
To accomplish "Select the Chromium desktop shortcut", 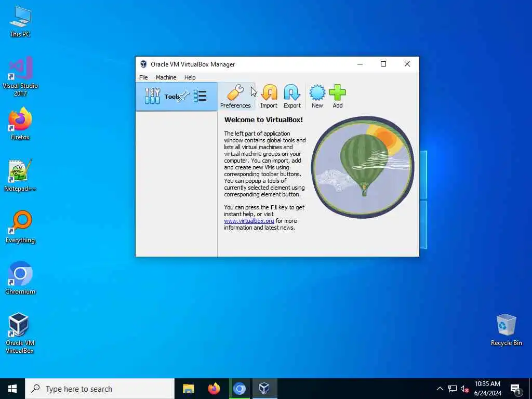I will [x=20, y=278].
